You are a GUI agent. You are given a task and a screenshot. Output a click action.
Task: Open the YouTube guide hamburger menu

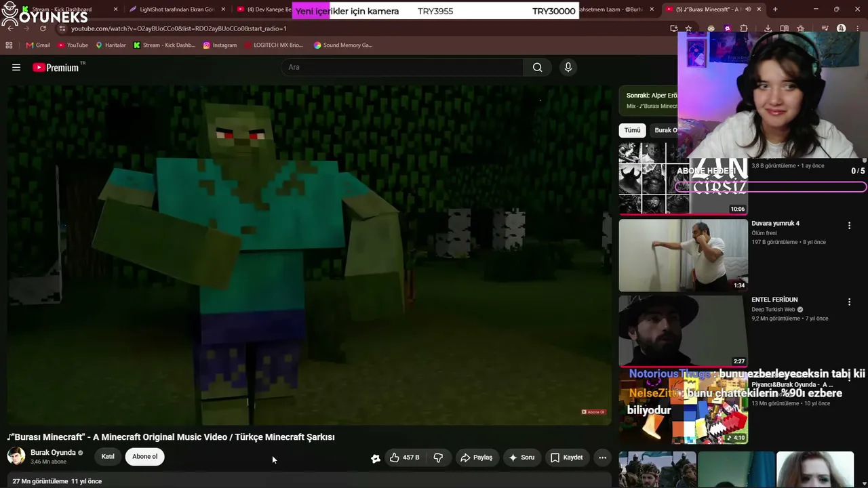pyautogui.click(x=16, y=67)
